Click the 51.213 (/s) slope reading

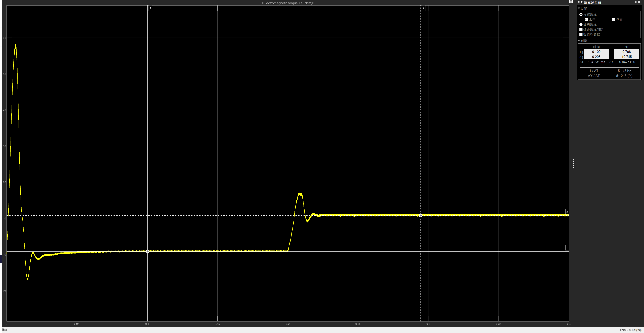pos(624,76)
